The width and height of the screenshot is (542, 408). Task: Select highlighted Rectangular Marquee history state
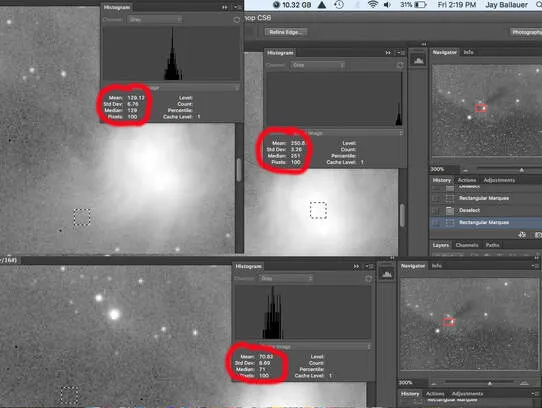pyautogui.click(x=486, y=223)
